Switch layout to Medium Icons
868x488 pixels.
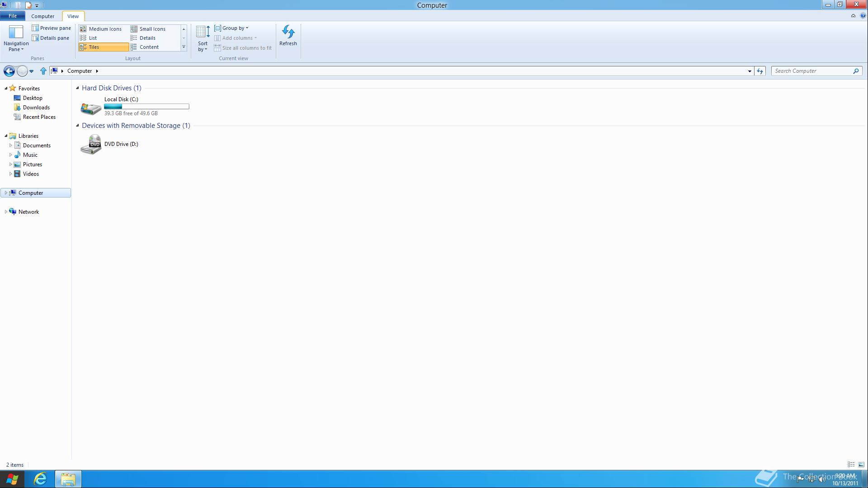(104, 29)
